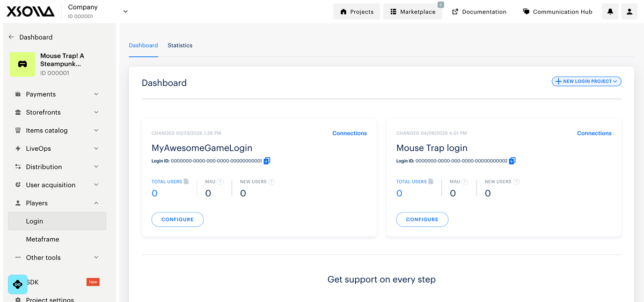Click New Users help icon in Mouse Trap login
The width and height of the screenshot is (644, 302).
pyautogui.click(x=516, y=182)
